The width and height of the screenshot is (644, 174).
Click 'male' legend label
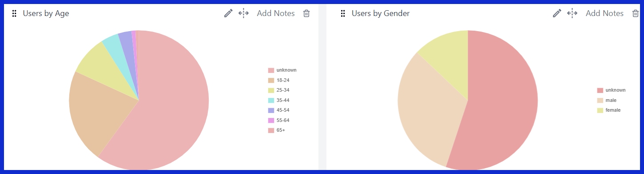point(611,100)
